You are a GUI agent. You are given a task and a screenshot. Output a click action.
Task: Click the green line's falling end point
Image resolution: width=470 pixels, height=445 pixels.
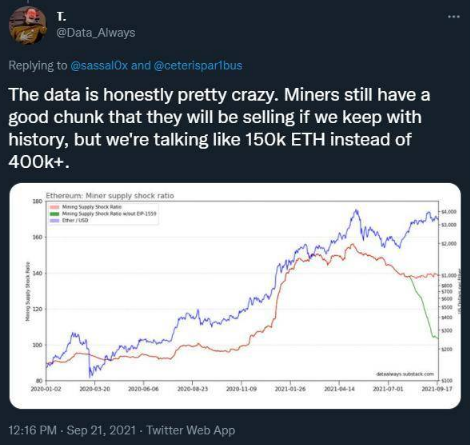click(x=437, y=338)
